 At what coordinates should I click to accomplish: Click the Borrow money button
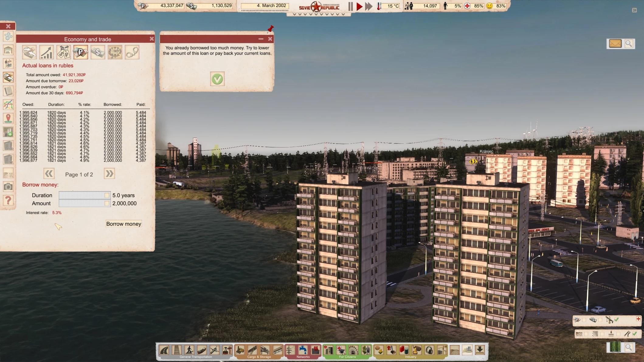pyautogui.click(x=123, y=224)
